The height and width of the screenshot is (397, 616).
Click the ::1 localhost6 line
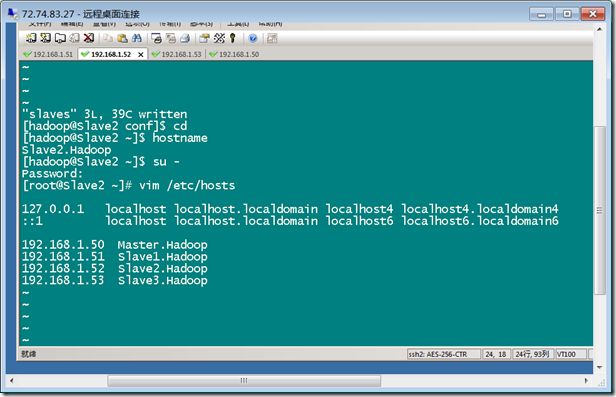coord(290,221)
